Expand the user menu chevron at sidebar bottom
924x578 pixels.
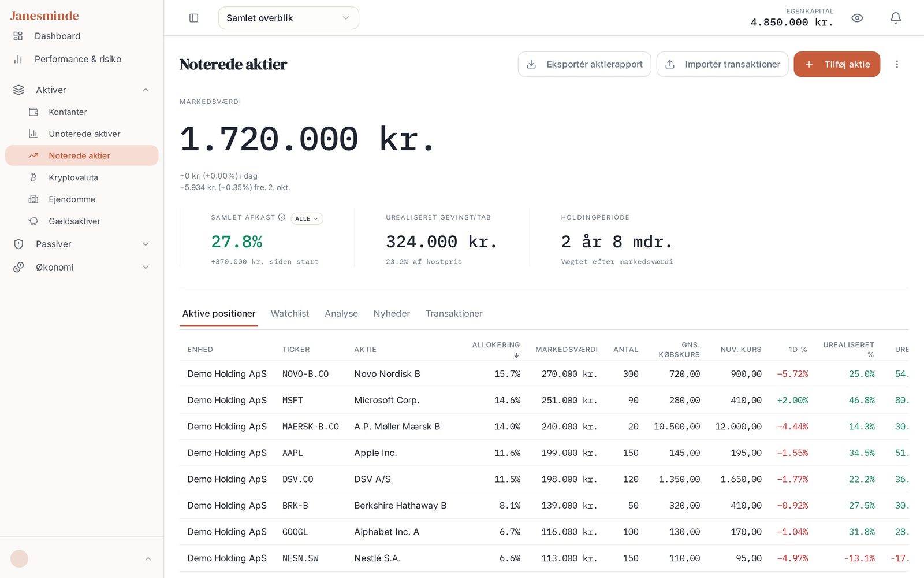coord(148,559)
